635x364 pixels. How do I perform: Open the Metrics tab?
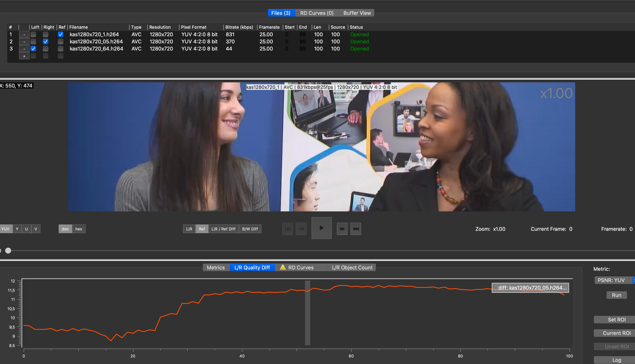point(216,267)
